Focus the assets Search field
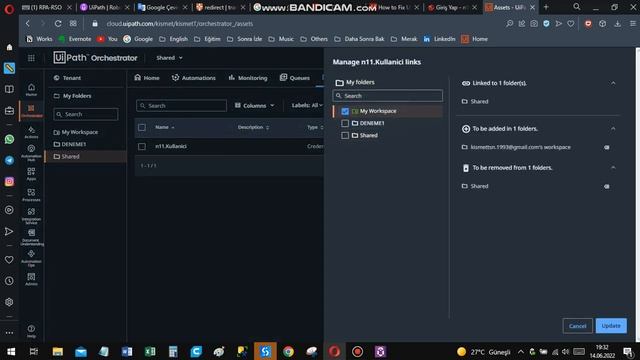 tap(181, 106)
